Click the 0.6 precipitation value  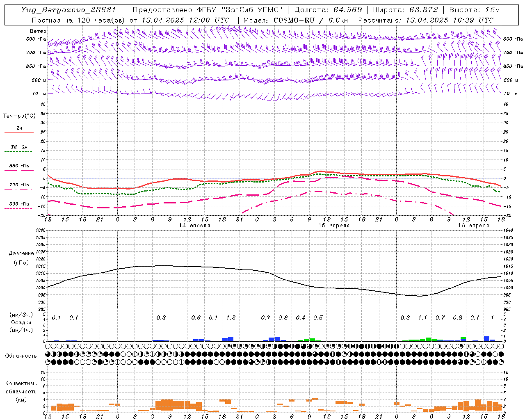196,318
